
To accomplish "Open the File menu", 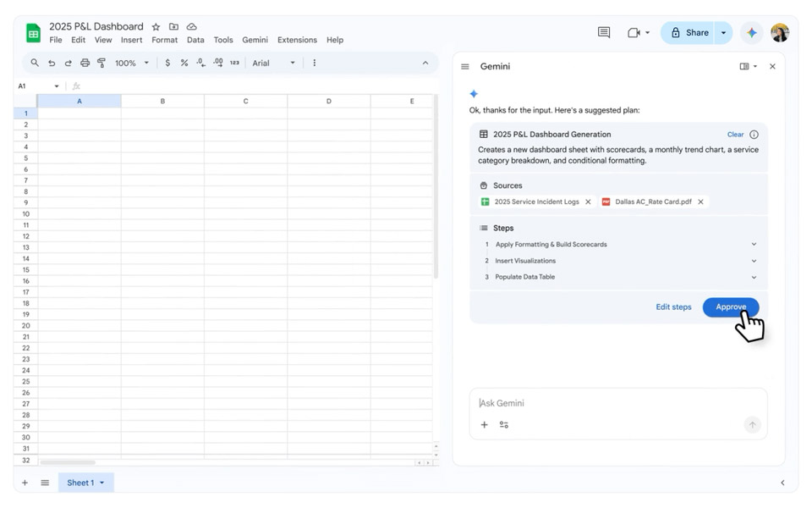I will click(56, 40).
